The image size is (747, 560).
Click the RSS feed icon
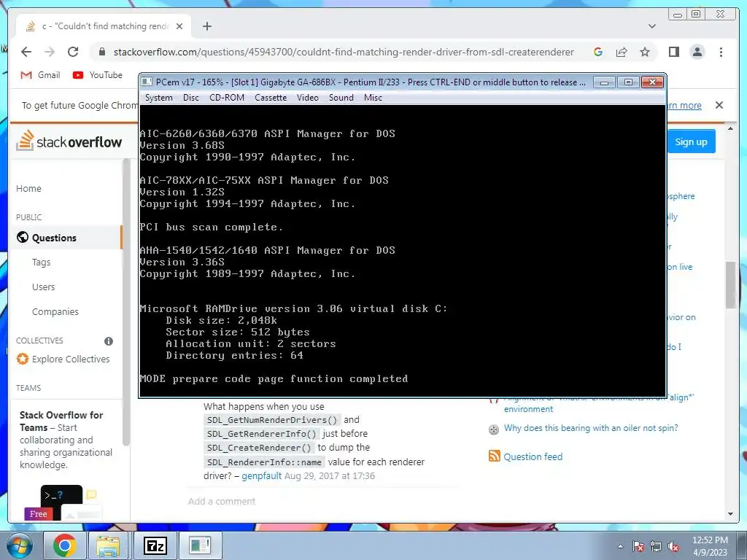pyautogui.click(x=495, y=456)
